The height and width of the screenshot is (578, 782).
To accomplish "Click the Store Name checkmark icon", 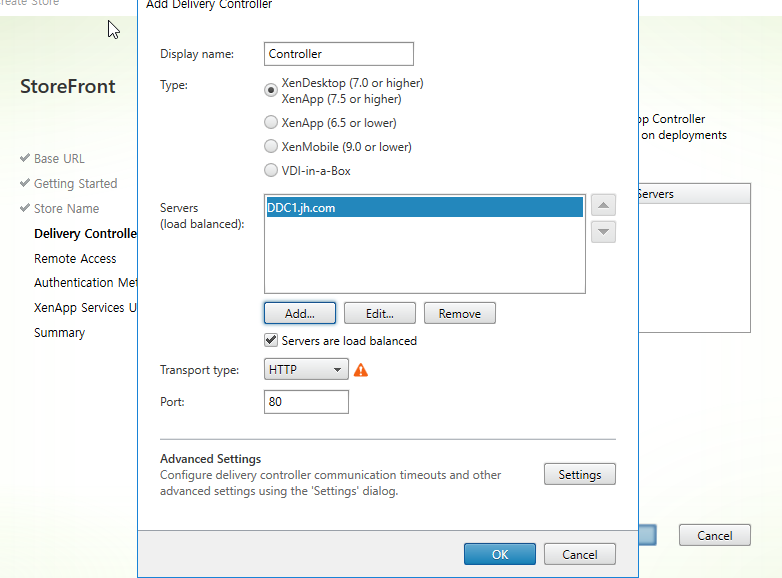I will tap(24, 208).
